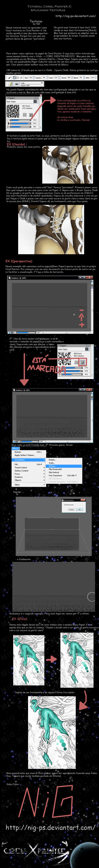Open Basic Paper selector in 558 Rows panel
The width and height of the screenshot is (99, 868).
tap(87, 349)
